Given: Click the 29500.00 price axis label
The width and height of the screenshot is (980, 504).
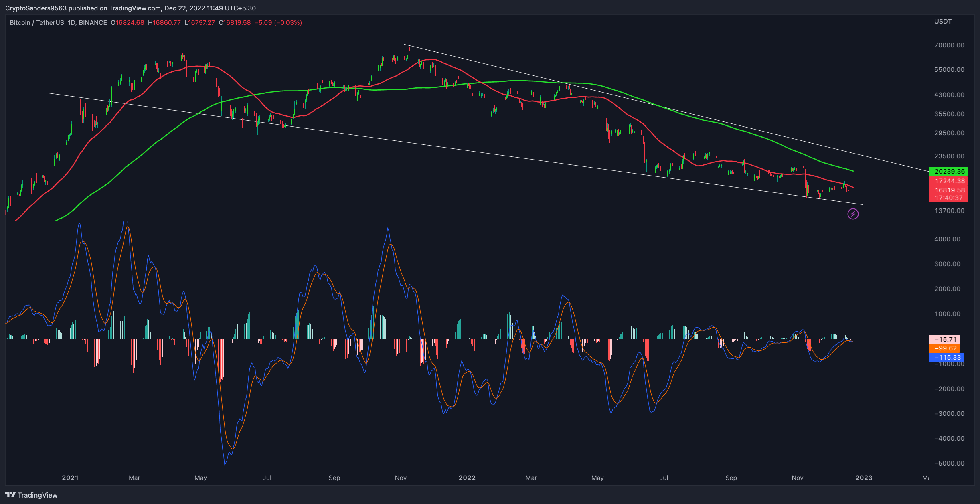Looking at the screenshot, I should tap(949, 133).
